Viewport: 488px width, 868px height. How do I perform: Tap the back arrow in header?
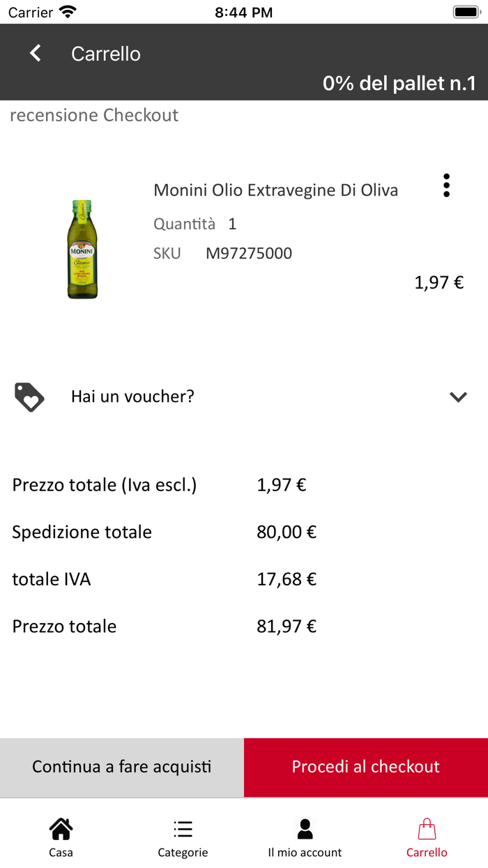coord(36,54)
